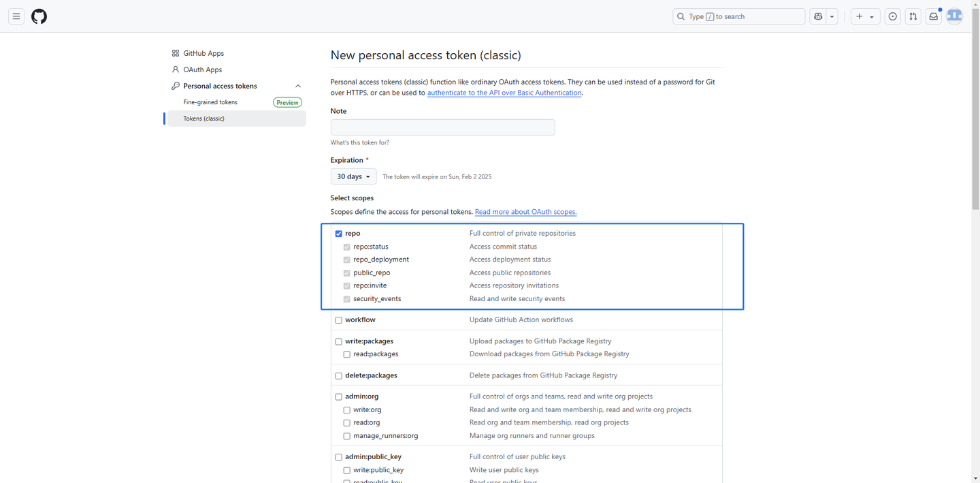Viewport: 980px width, 483px height.
Task: Uncheck the repo scope checkbox
Action: coord(339,234)
